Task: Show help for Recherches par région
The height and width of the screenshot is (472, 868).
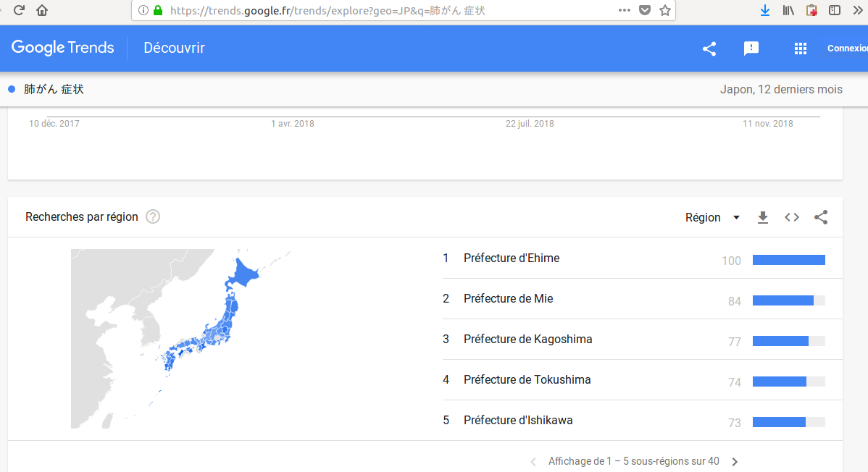Action: click(153, 216)
